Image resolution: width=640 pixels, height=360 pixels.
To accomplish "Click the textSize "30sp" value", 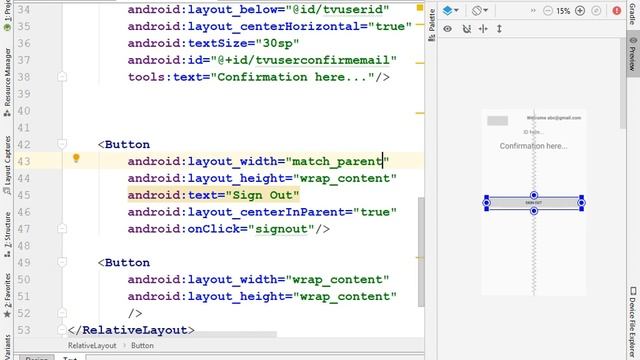I will tap(277, 43).
